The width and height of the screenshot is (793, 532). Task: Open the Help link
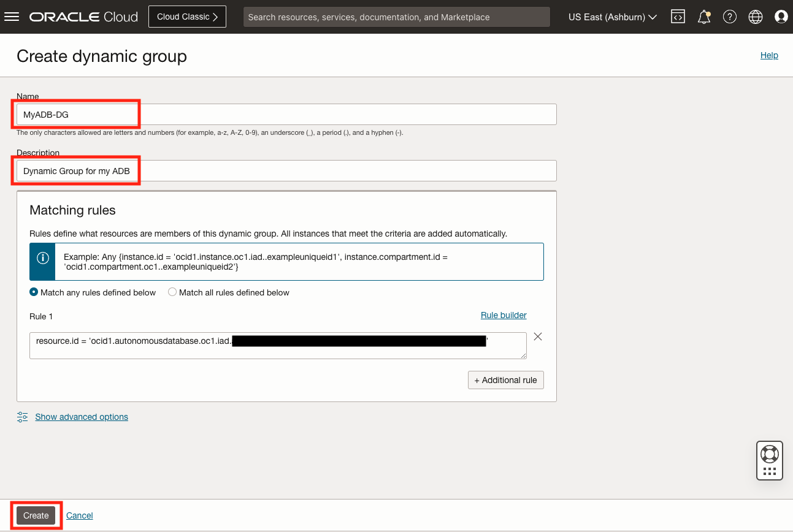click(769, 55)
